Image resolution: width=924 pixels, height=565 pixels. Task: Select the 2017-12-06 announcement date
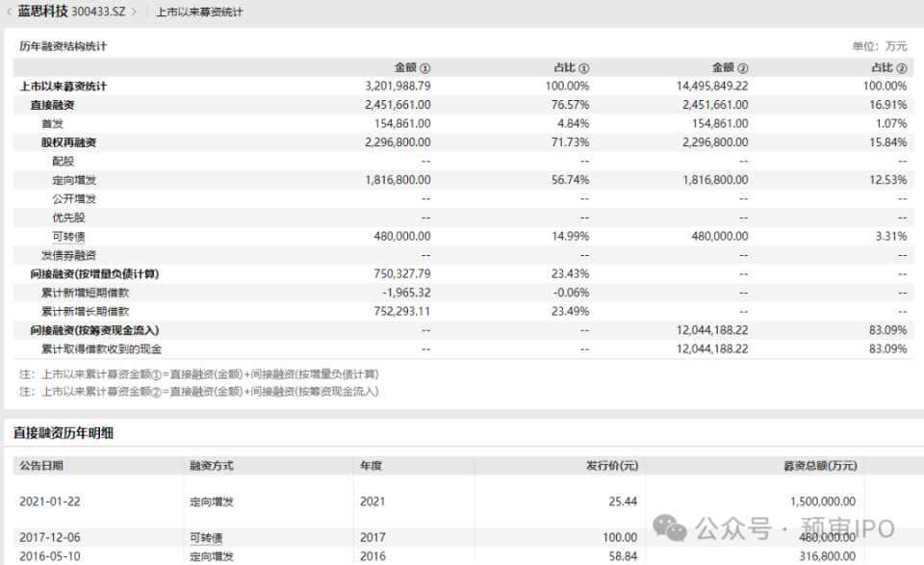pos(49,538)
